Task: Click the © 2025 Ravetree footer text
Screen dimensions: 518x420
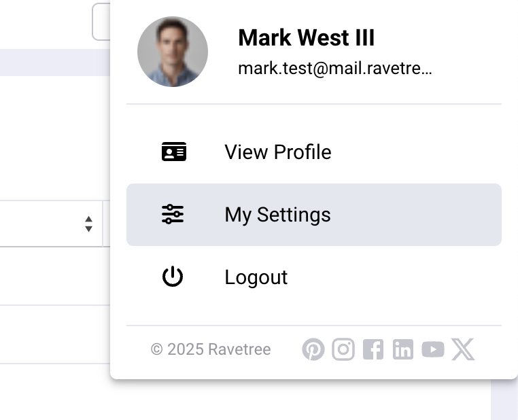Action: pos(211,350)
